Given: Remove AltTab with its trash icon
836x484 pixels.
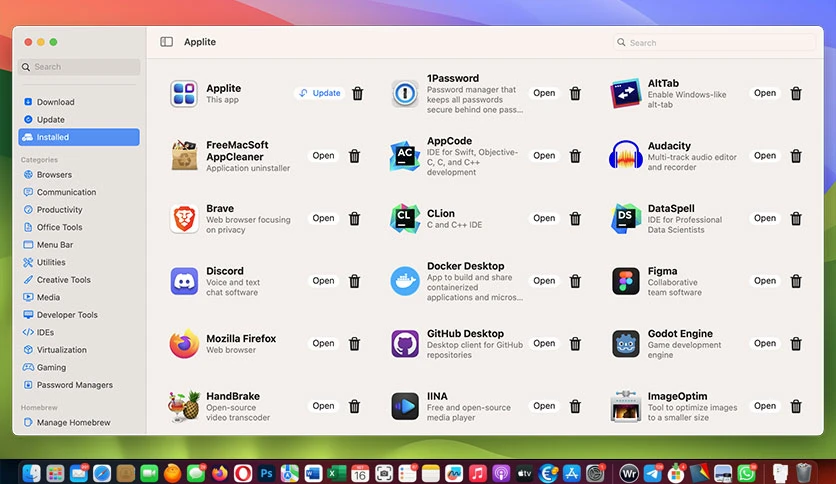Looking at the screenshot, I should 796,93.
